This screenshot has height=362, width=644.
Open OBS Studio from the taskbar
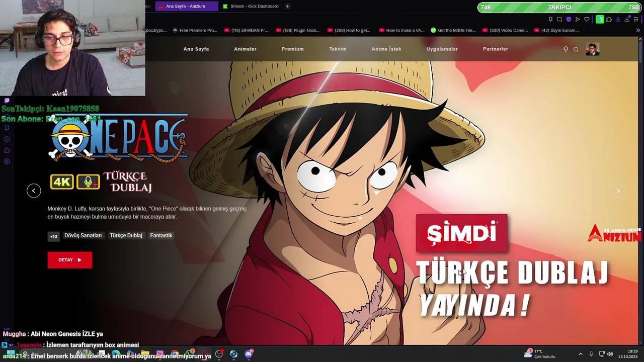coord(219,354)
